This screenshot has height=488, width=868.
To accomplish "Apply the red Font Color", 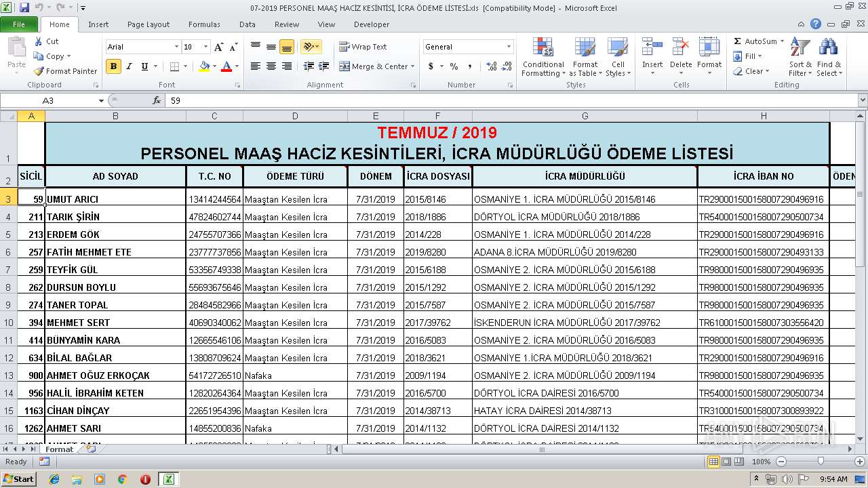I will (x=226, y=66).
